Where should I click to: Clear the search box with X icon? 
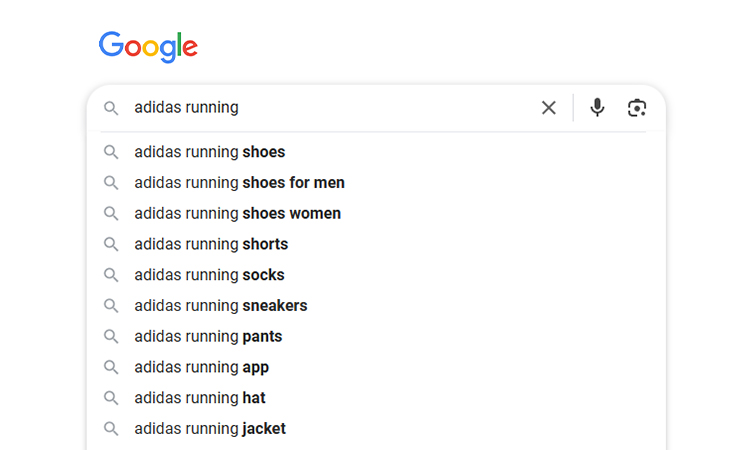click(x=549, y=108)
